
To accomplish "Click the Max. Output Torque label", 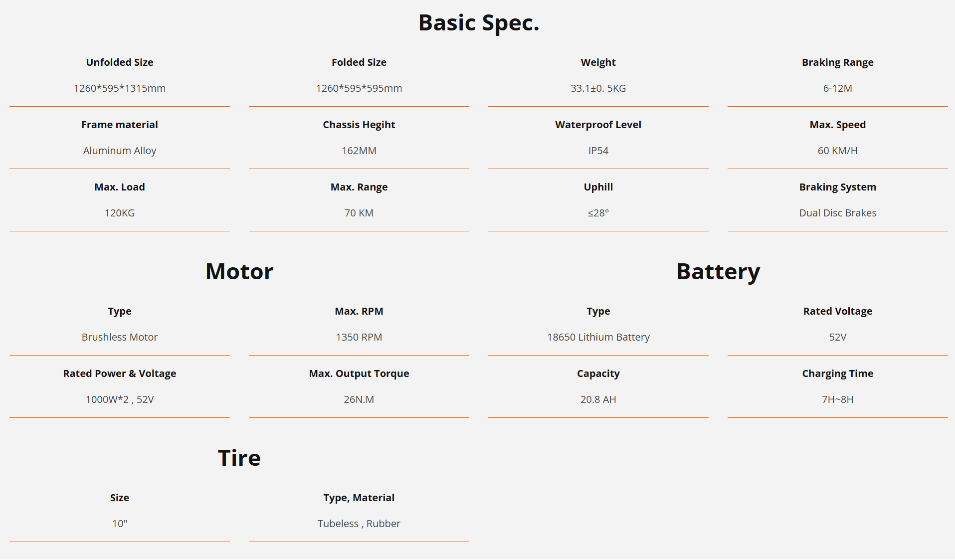I will coord(359,373).
